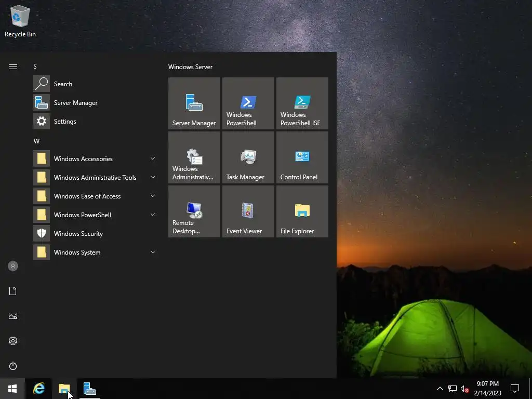
Task: Expand the Windows System folder
Action: coord(95,252)
